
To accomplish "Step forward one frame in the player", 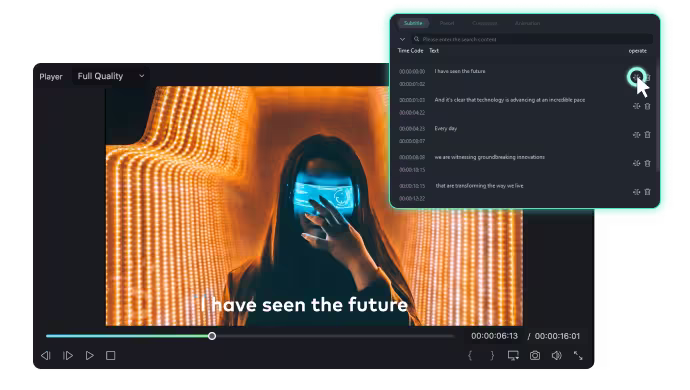I will point(68,355).
